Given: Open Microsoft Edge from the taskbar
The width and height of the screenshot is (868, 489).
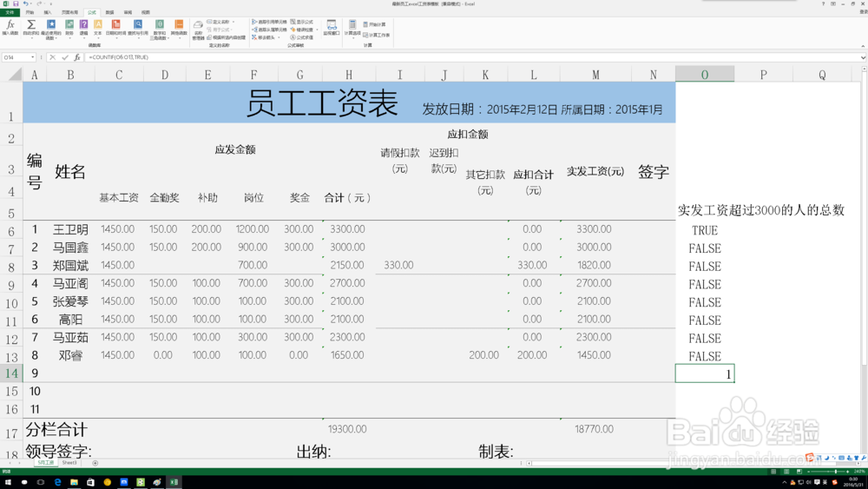Looking at the screenshot, I should click(x=57, y=482).
